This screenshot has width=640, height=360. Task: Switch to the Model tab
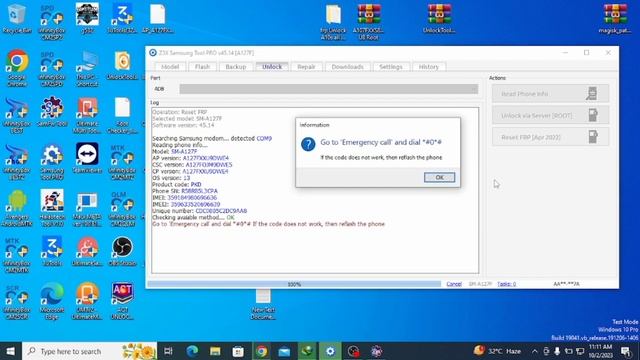point(170,67)
